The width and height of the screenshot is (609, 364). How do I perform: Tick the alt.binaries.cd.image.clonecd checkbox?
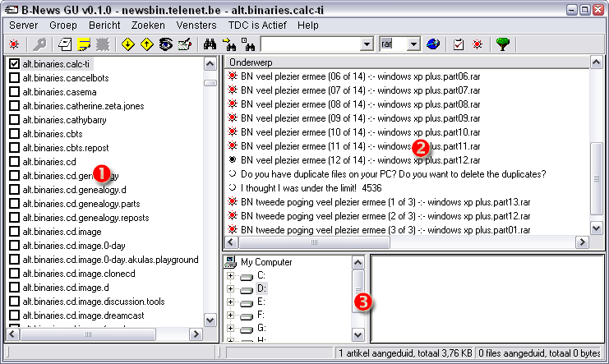pos(14,274)
